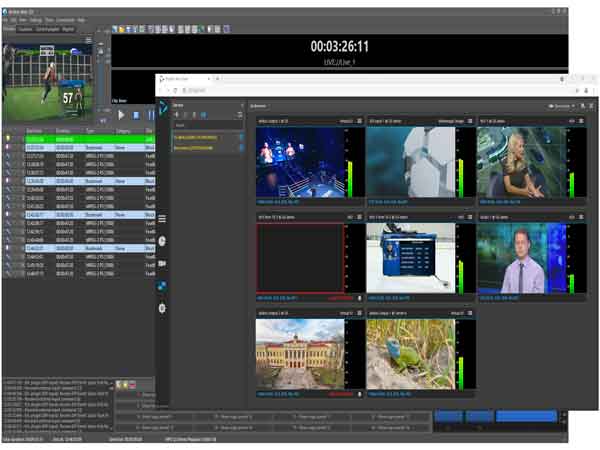Viewport: 600px width, 450px height.
Task: Click microphone icon below the red-bordered black tile
Action: coord(360,298)
